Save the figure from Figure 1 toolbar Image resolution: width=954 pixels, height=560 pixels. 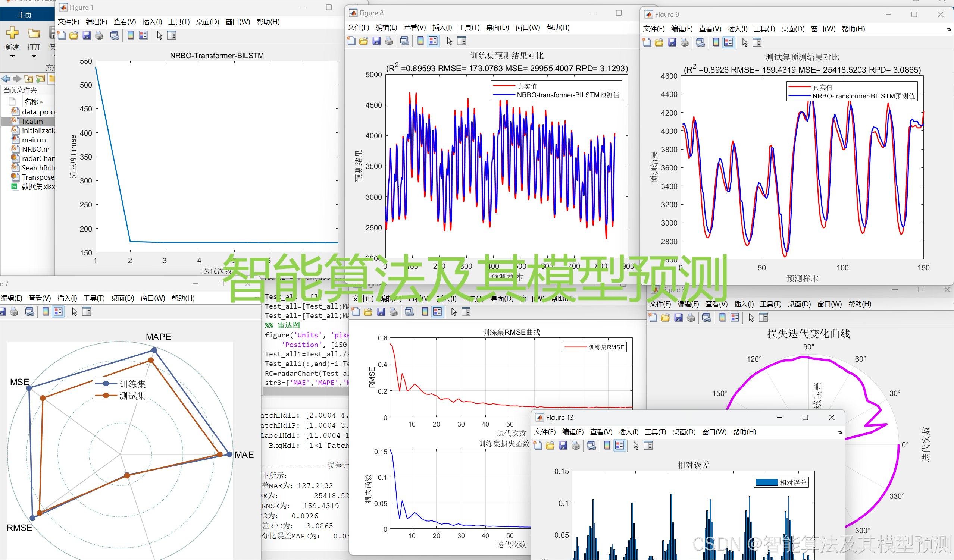point(87,35)
